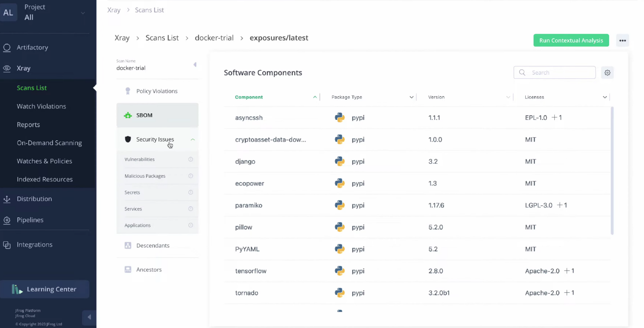
Task: Collapse the main sidebar with arrow button
Action: 89,317
